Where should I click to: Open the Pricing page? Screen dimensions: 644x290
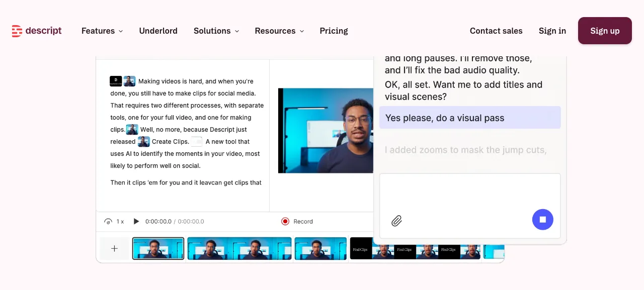(334, 31)
